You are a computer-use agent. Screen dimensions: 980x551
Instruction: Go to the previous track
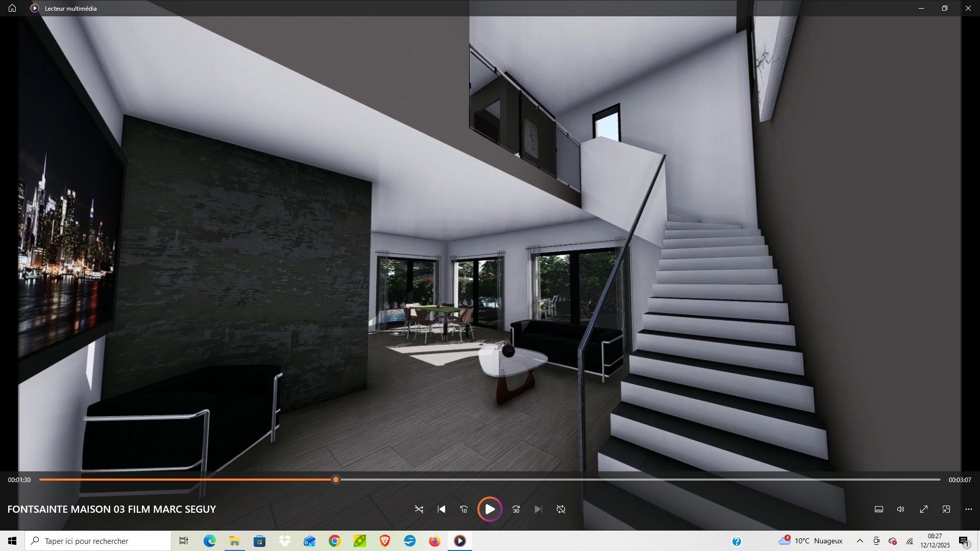coord(442,509)
